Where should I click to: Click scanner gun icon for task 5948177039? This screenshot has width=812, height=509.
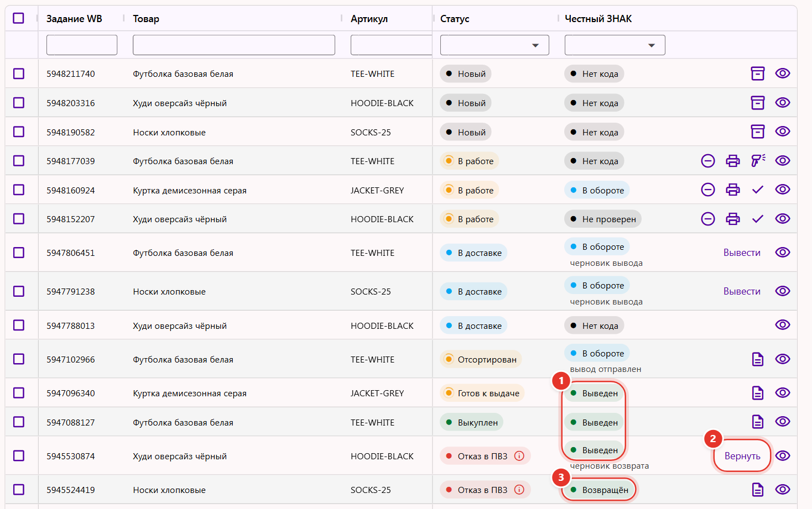click(x=758, y=161)
